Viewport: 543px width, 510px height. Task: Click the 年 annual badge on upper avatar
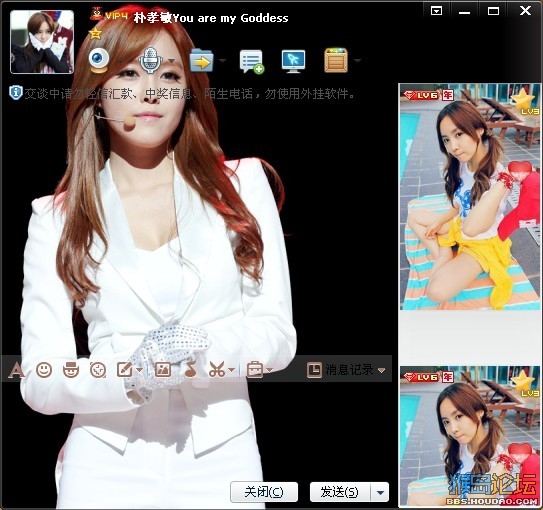click(x=448, y=95)
